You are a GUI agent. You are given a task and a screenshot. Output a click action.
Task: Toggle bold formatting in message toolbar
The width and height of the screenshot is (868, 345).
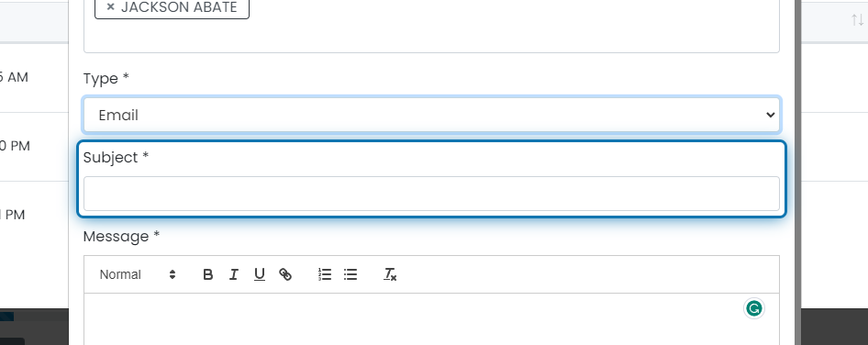[207, 274]
